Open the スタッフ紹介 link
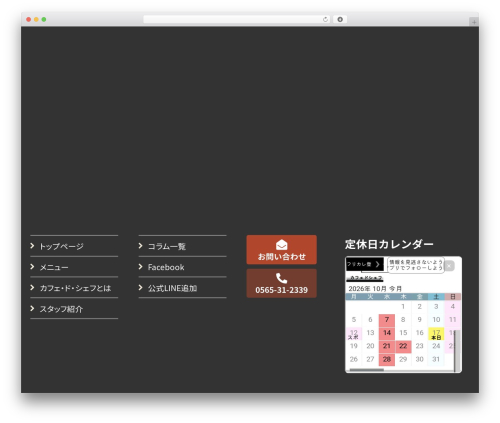 61,309
